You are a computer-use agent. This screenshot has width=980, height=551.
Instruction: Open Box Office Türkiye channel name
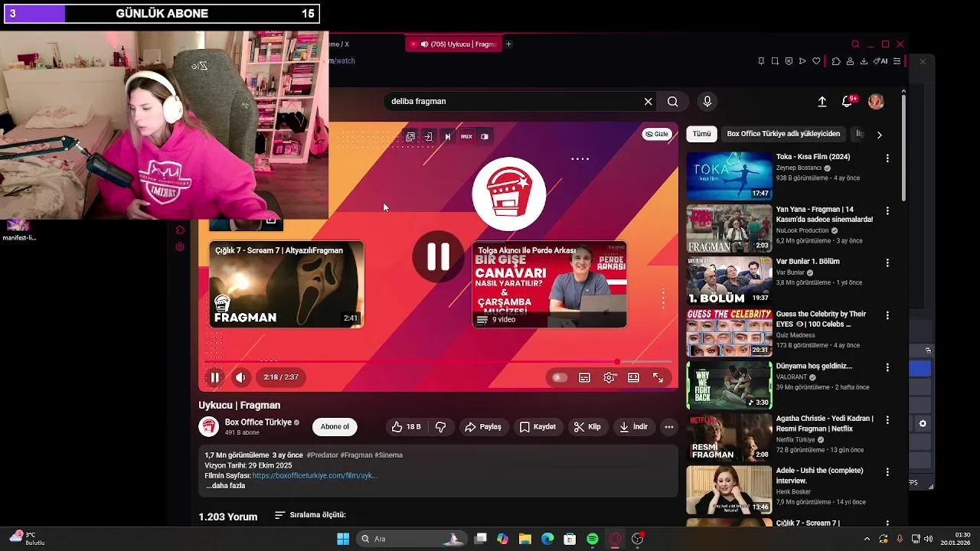(258, 422)
